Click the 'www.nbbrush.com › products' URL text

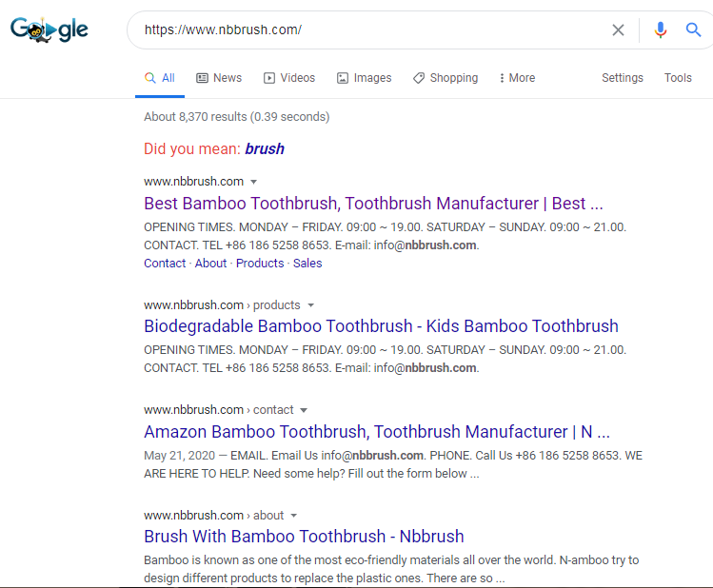pyautogui.click(x=222, y=305)
